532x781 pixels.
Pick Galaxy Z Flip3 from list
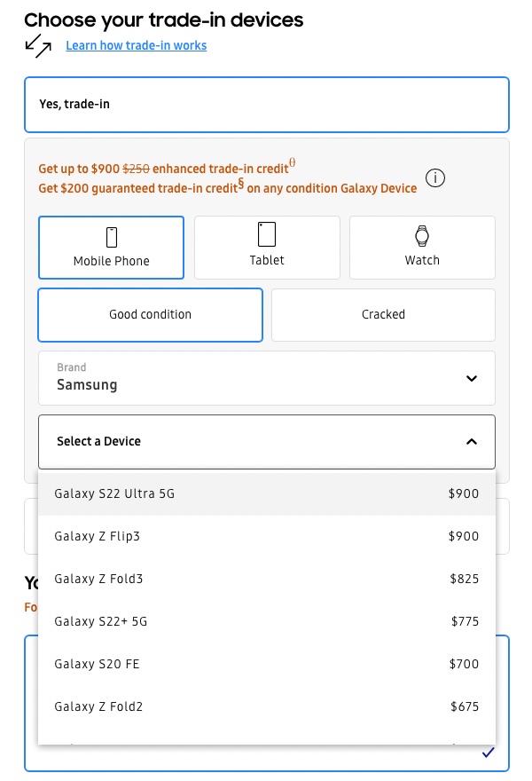click(x=267, y=536)
